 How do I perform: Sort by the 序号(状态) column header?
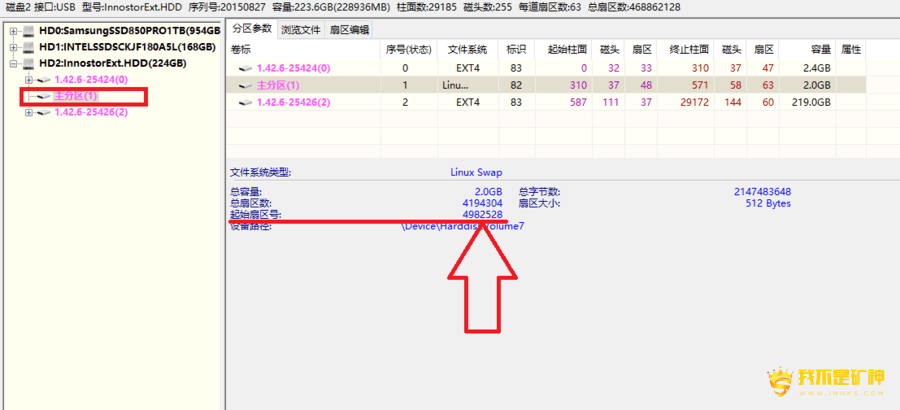[408, 49]
